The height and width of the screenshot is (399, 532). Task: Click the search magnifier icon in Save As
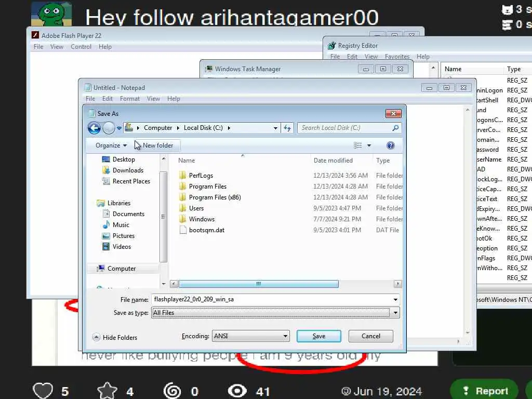(x=395, y=128)
